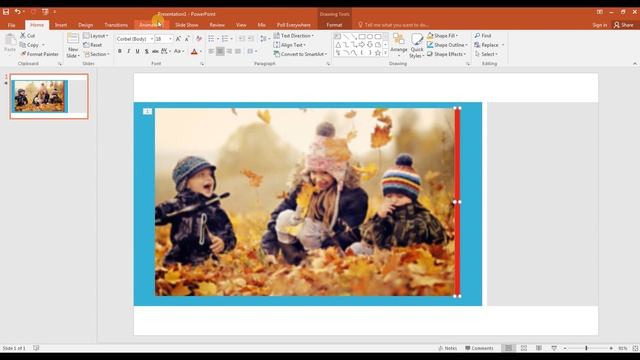
Task: Click the red Font Color swatch
Action: coord(194,51)
